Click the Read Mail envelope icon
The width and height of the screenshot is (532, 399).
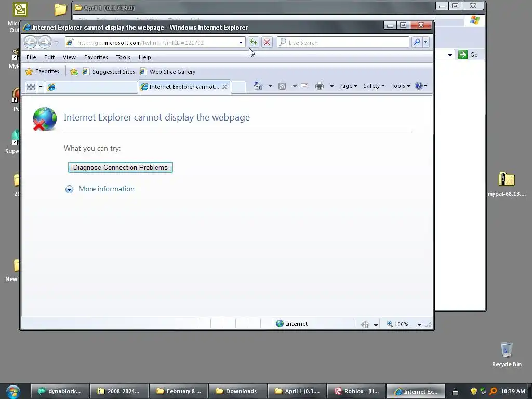(304, 86)
